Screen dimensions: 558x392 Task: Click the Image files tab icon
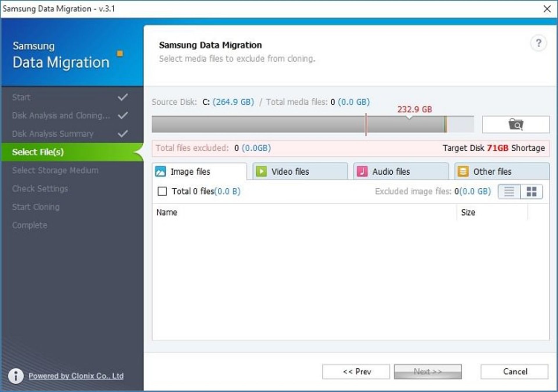click(x=160, y=171)
